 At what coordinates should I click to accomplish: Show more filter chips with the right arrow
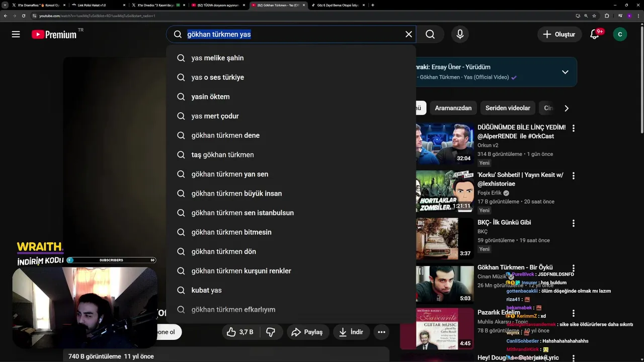point(567,108)
